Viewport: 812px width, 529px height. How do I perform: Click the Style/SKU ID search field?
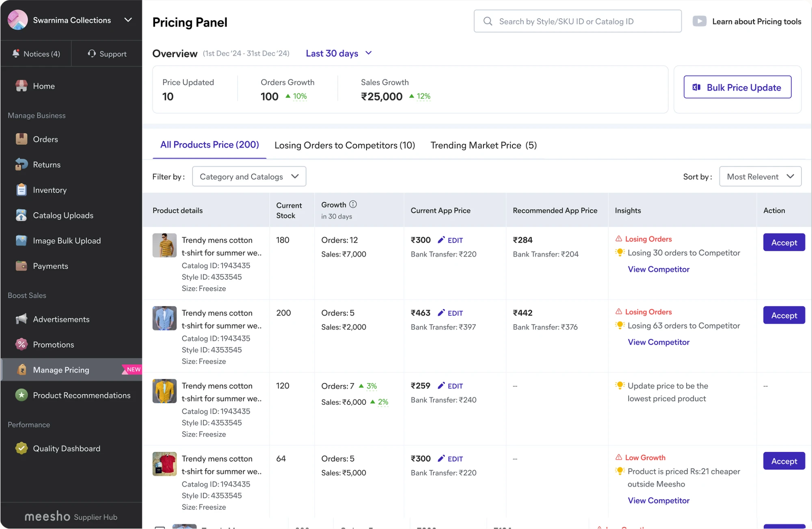[x=577, y=21]
